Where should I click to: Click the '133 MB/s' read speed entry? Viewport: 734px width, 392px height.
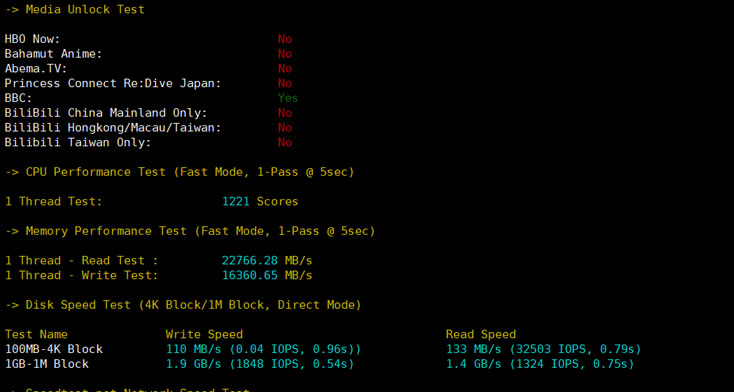click(543, 349)
